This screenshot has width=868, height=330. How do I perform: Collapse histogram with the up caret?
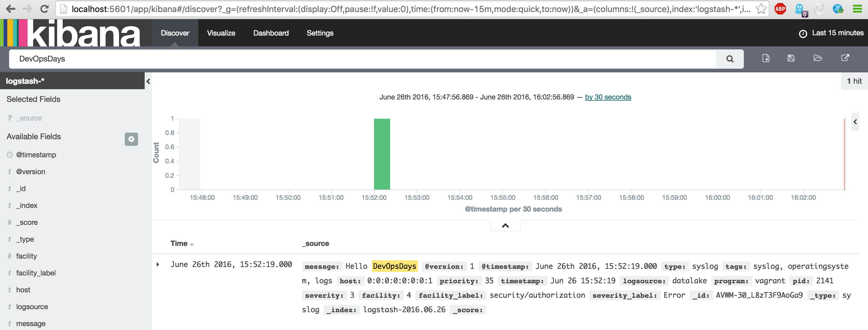[505, 225]
